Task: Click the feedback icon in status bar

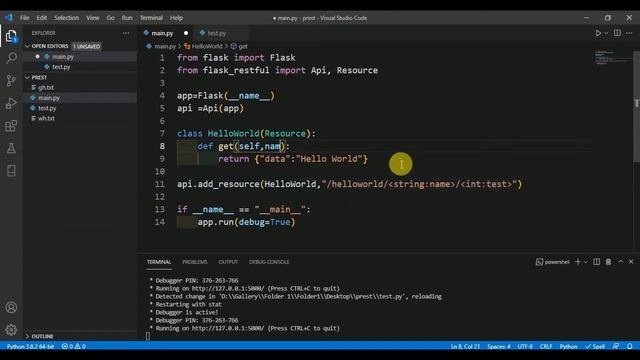Action: click(616, 347)
